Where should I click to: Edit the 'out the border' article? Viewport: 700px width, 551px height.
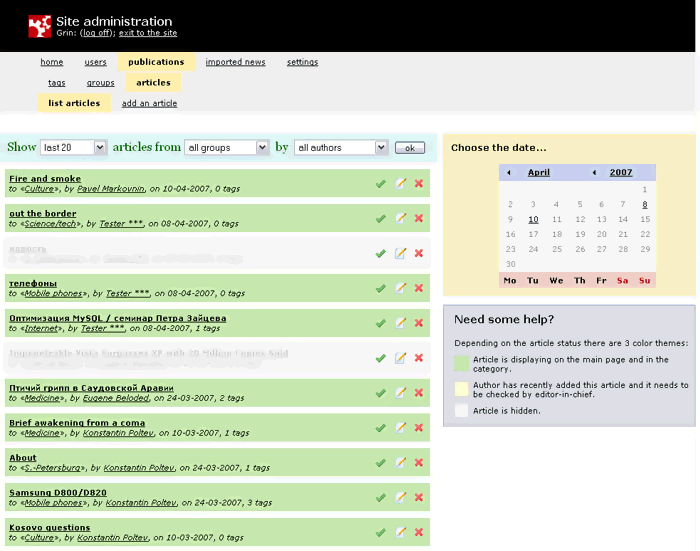click(x=400, y=218)
